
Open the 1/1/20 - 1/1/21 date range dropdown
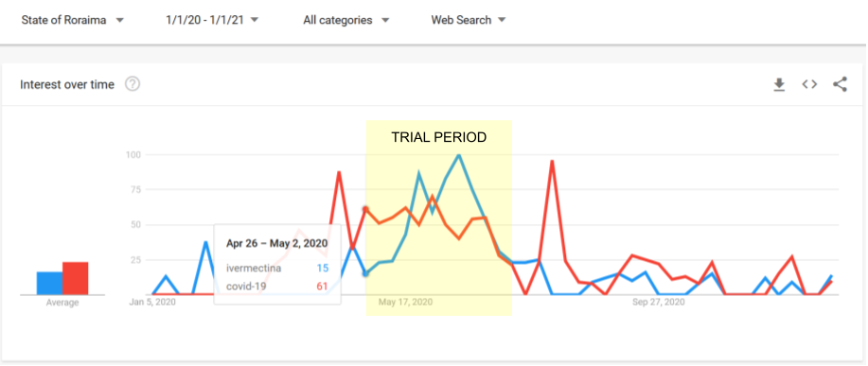[212, 20]
